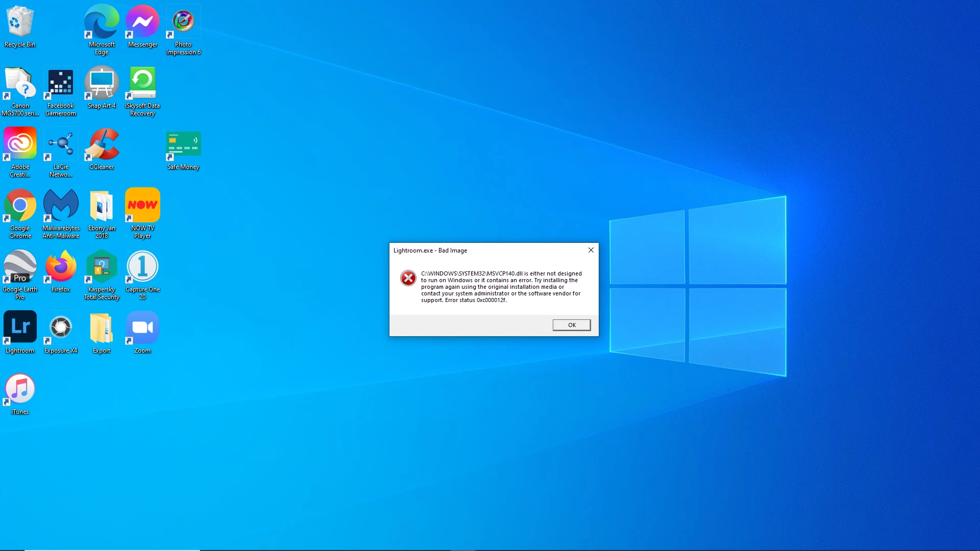Screen dimensions: 980x551
Task: Select the Lightroom desktop shortcut
Action: pyautogui.click(x=20, y=328)
